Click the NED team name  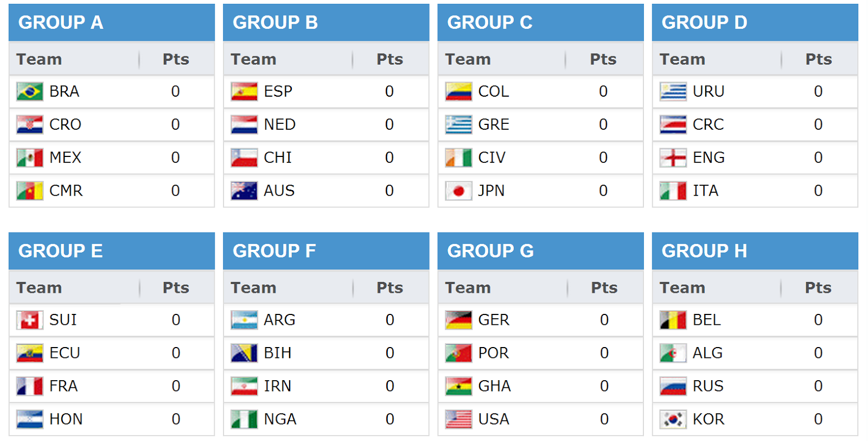click(279, 124)
